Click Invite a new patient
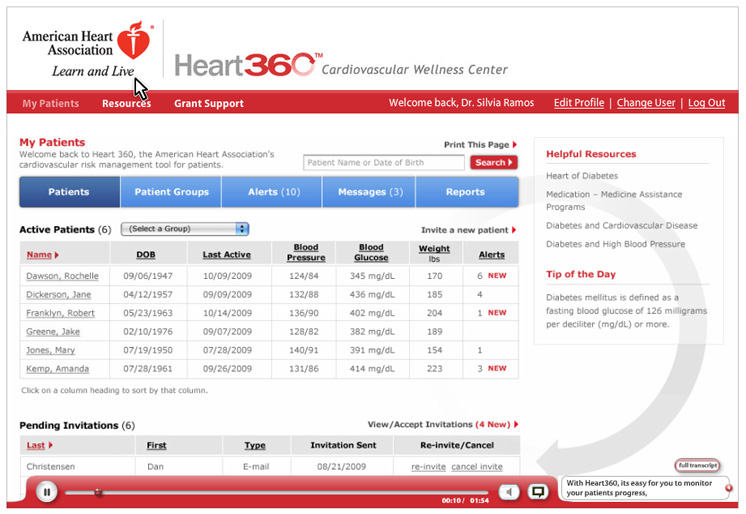746x514 pixels. tap(468, 230)
